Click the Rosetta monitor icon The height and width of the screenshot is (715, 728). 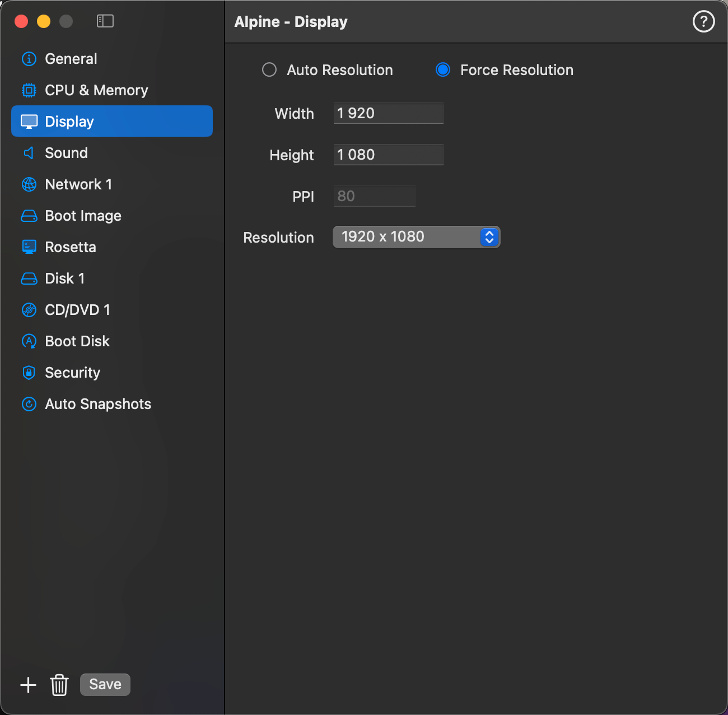[x=29, y=247]
